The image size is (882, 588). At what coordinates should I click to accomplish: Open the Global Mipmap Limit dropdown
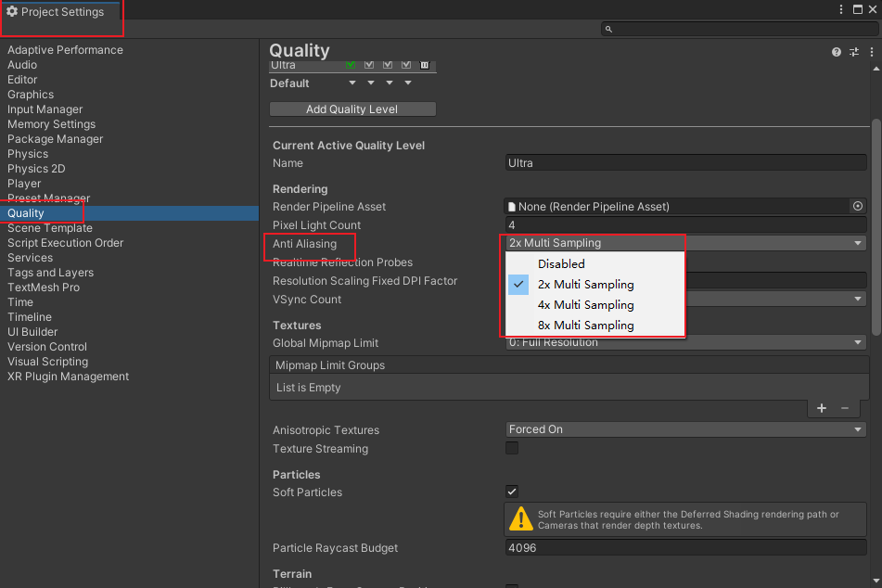685,342
